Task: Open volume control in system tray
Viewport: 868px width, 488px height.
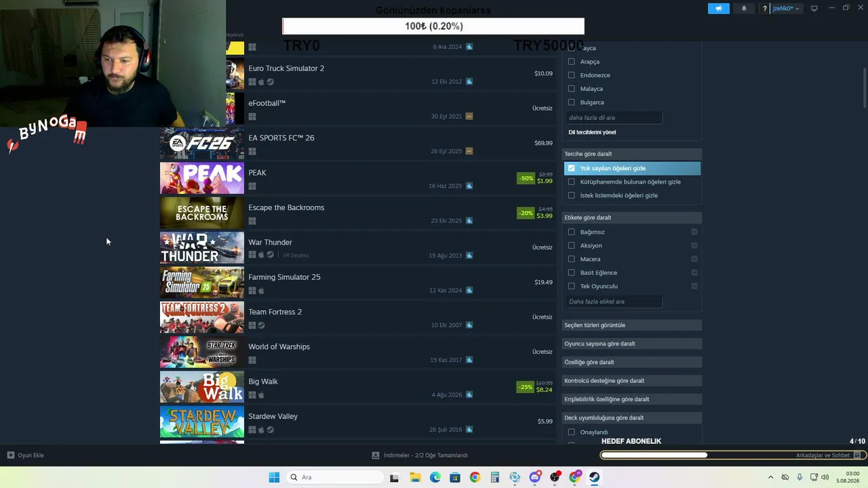Action: 825,477
